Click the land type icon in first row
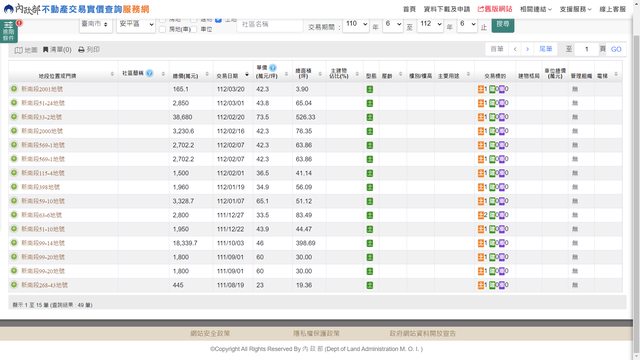Viewport: 640px width, 360px height. (x=370, y=89)
